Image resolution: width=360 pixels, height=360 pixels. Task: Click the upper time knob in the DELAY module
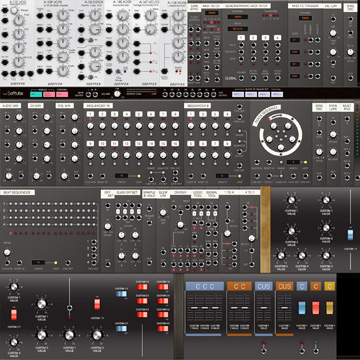coord(333,33)
